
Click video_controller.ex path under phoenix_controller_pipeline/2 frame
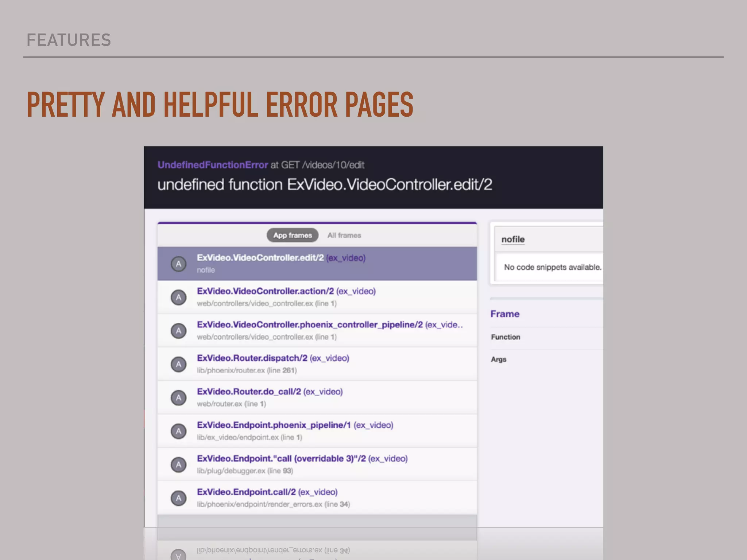pyautogui.click(x=267, y=337)
